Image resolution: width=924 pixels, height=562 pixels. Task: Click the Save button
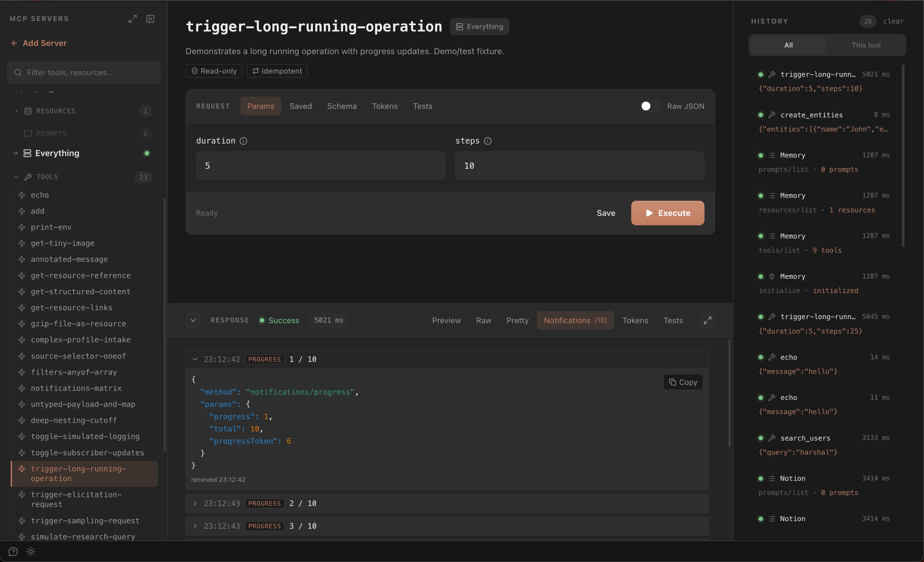pos(606,213)
